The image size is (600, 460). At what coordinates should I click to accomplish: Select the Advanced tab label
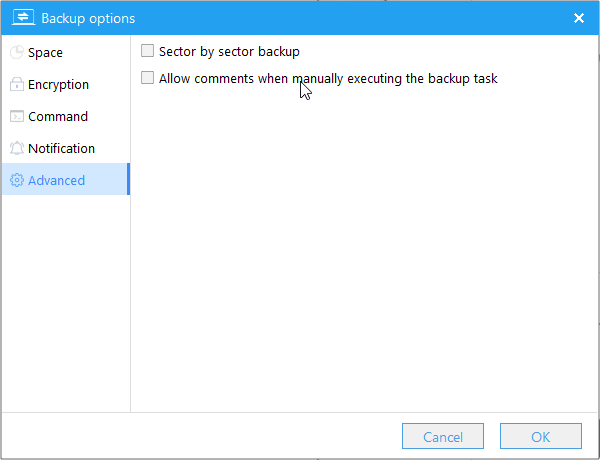[56, 181]
